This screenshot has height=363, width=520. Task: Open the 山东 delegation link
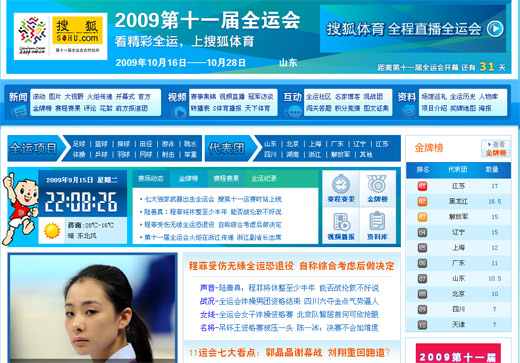270,144
